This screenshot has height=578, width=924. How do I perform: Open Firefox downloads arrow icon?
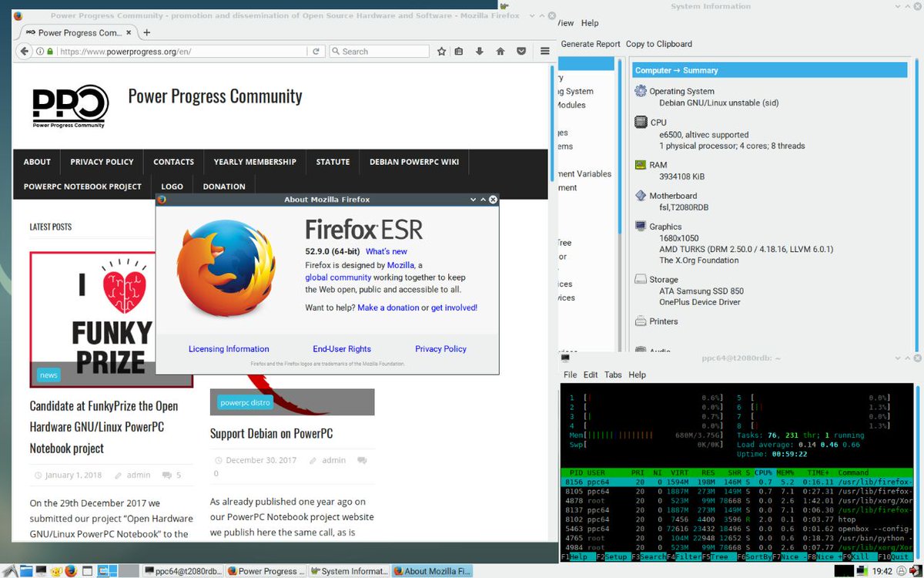pyautogui.click(x=480, y=52)
